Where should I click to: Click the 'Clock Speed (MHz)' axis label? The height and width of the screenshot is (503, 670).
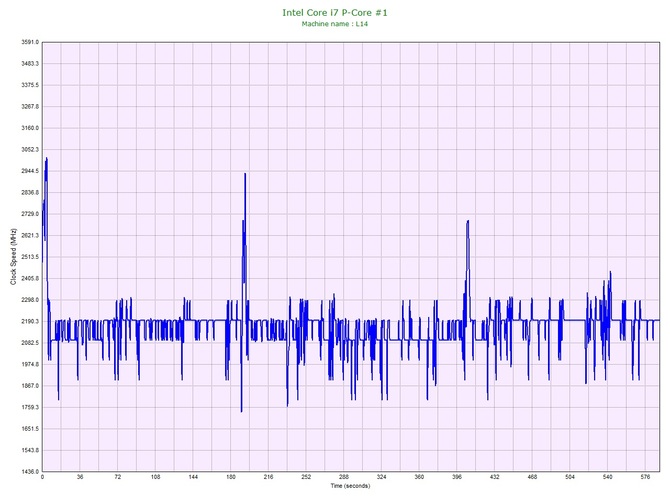[x=13, y=257]
